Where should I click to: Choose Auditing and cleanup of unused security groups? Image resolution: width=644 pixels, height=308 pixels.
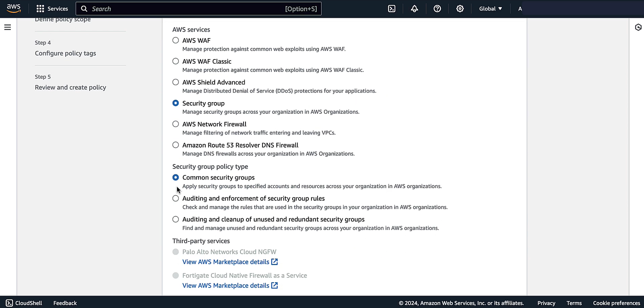point(175,219)
